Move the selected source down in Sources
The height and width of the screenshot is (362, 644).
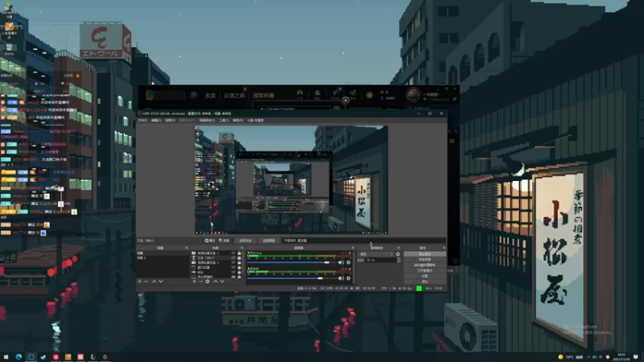click(222, 281)
